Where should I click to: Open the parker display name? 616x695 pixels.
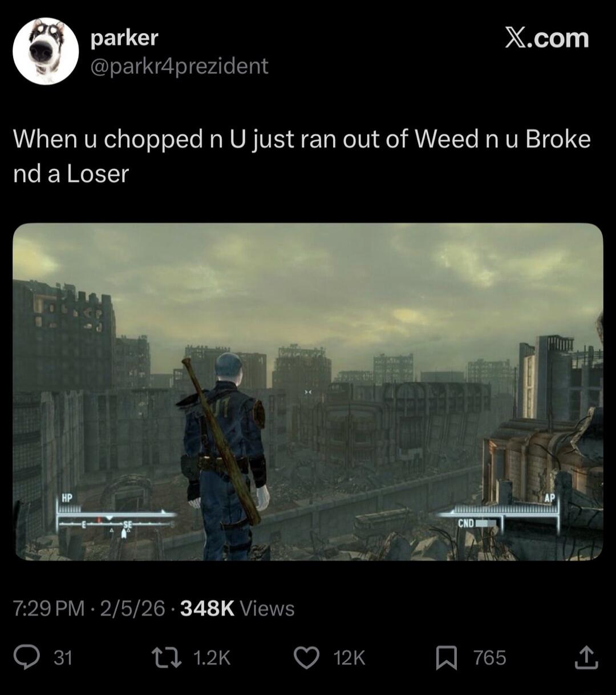[124, 38]
